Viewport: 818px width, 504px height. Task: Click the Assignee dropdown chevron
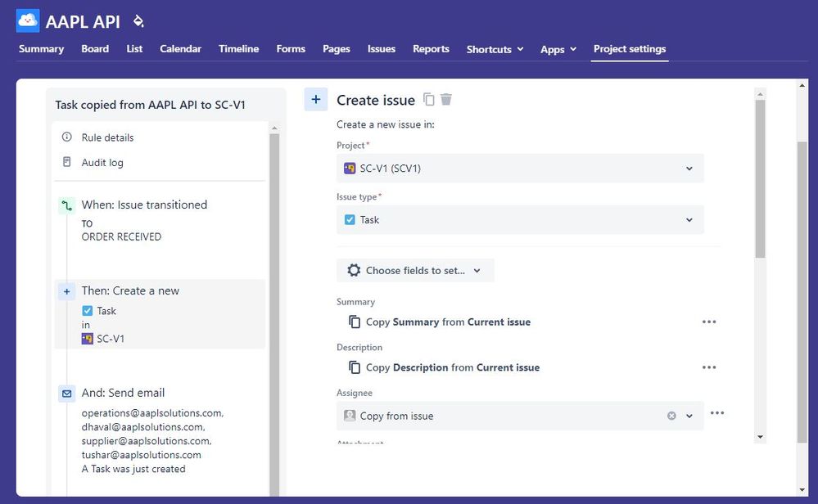[689, 416]
